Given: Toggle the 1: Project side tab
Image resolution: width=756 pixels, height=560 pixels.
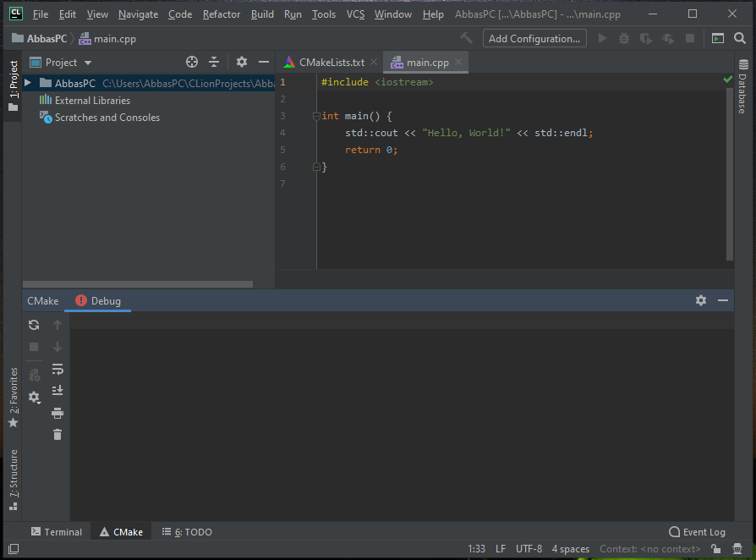Looking at the screenshot, I should click(13, 85).
